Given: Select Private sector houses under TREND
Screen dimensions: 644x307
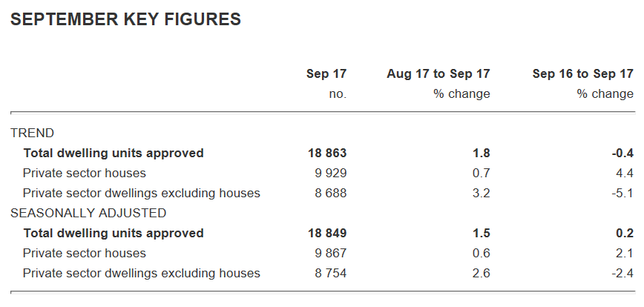Looking at the screenshot, I should coord(84,174).
